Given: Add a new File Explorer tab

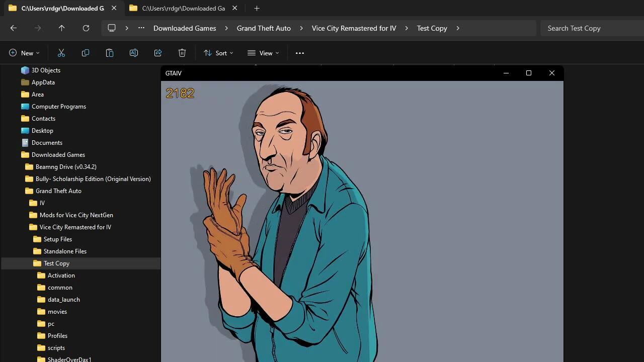Looking at the screenshot, I should pos(257,8).
